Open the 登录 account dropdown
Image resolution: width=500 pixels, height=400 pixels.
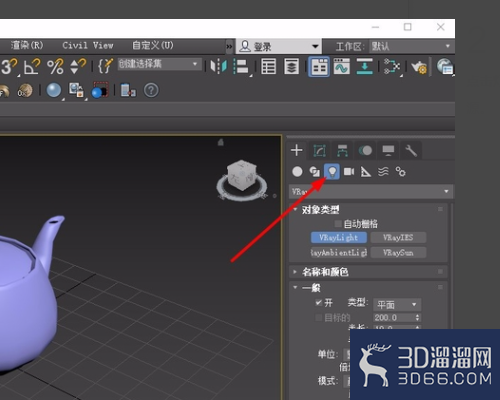coord(279,46)
